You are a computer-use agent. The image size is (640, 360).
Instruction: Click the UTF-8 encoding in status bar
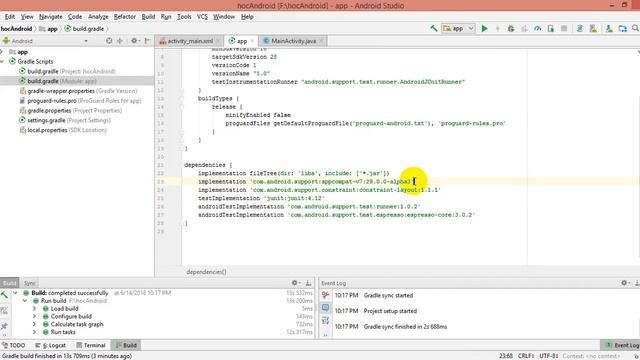pos(549,356)
